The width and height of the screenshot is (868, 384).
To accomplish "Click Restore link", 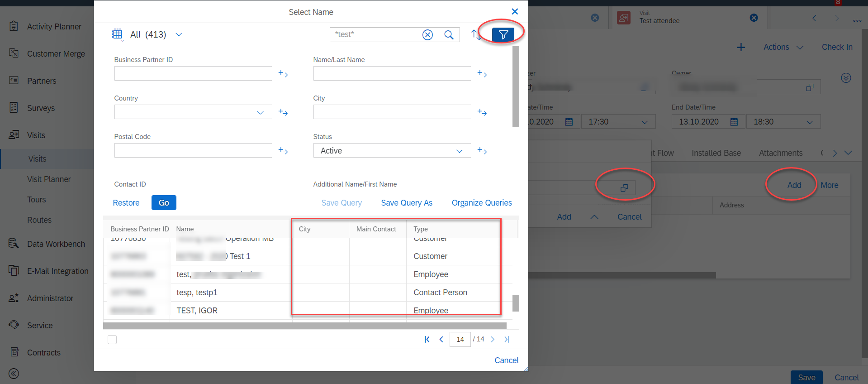I will 126,203.
